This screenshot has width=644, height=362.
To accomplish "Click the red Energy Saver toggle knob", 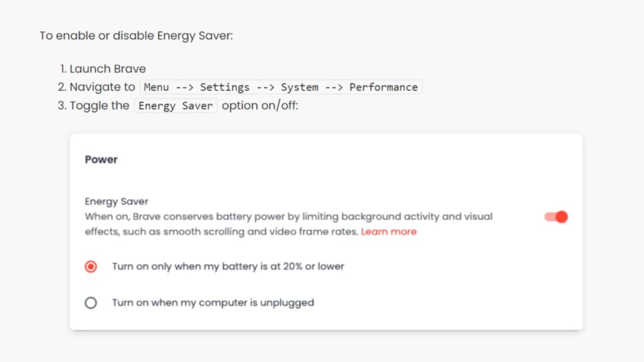I will (560, 216).
